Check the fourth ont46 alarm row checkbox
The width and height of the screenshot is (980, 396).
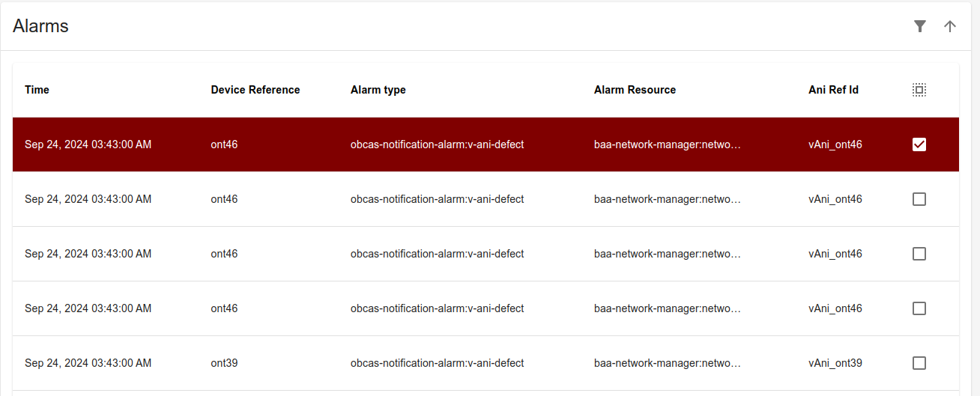coord(919,308)
